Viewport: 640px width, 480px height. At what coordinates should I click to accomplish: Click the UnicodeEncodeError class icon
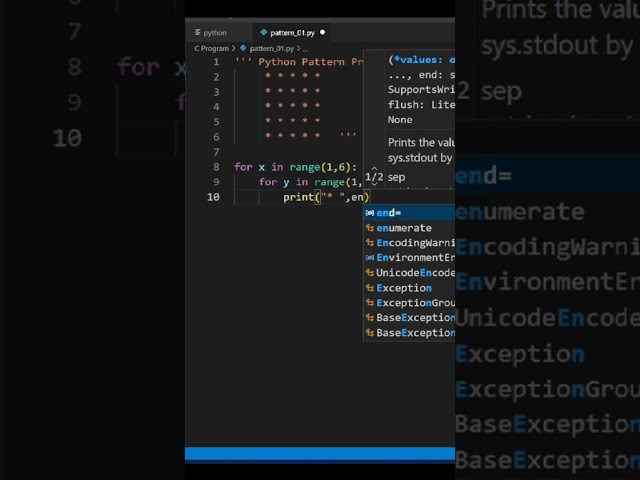tap(370, 273)
